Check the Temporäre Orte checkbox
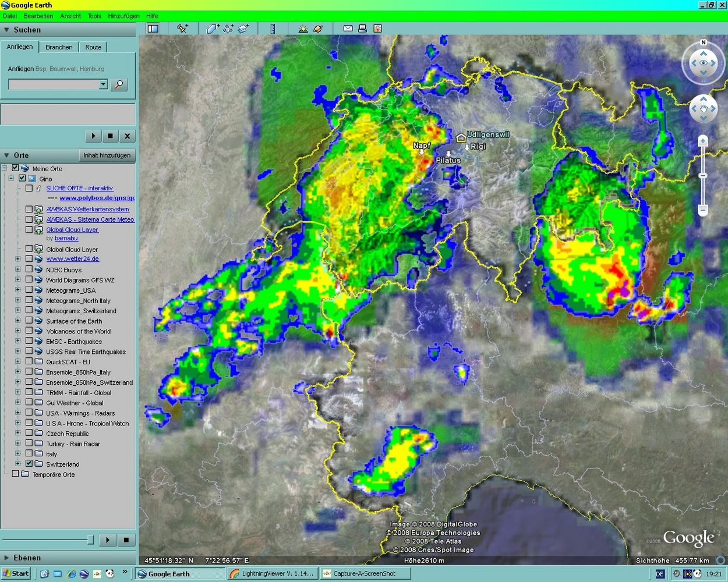728x582 pixels. pyautogui.click(x=16, y=474)
